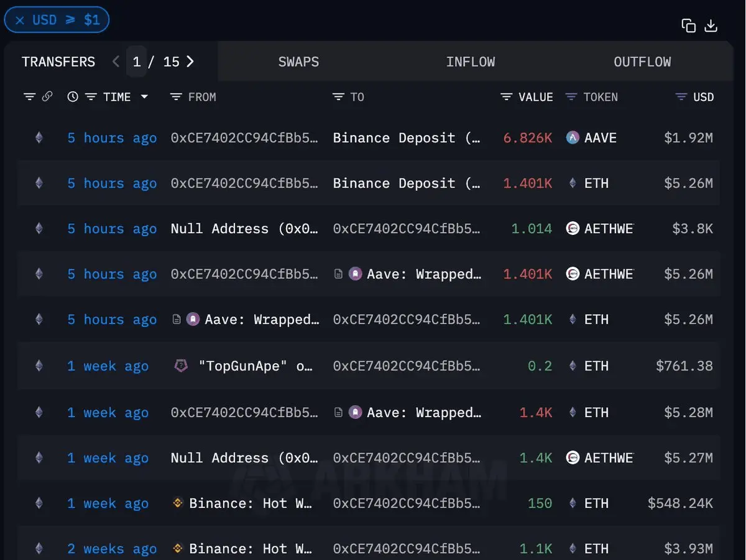
Task: Expand the TIME sort dropdown arrow
Action: tap(144, 97)
